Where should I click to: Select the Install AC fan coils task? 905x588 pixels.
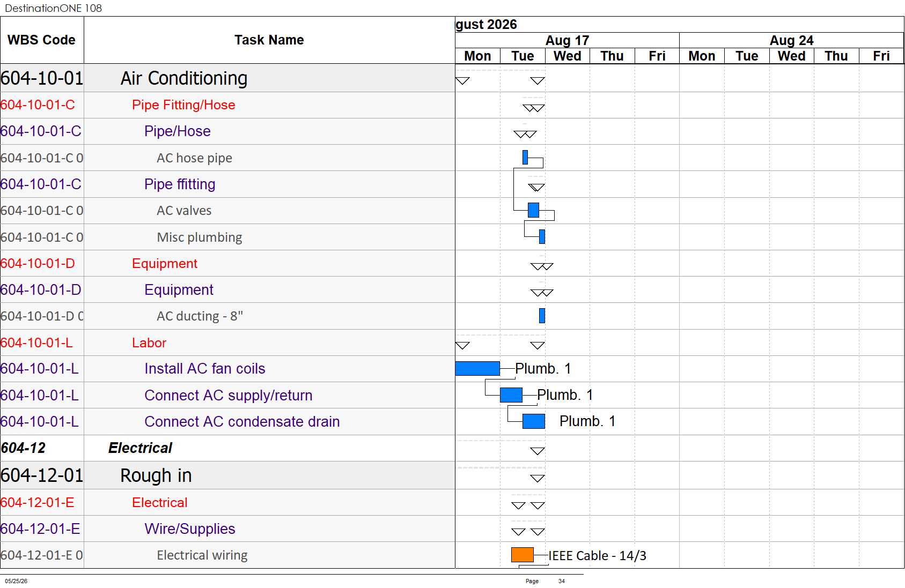(205, 369)
